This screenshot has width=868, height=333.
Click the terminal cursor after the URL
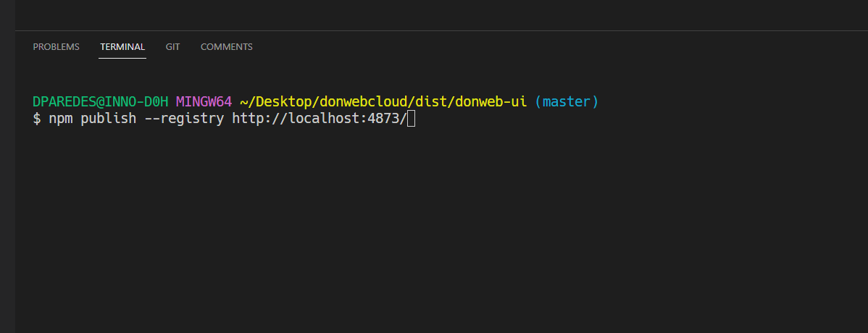[411, 119]
